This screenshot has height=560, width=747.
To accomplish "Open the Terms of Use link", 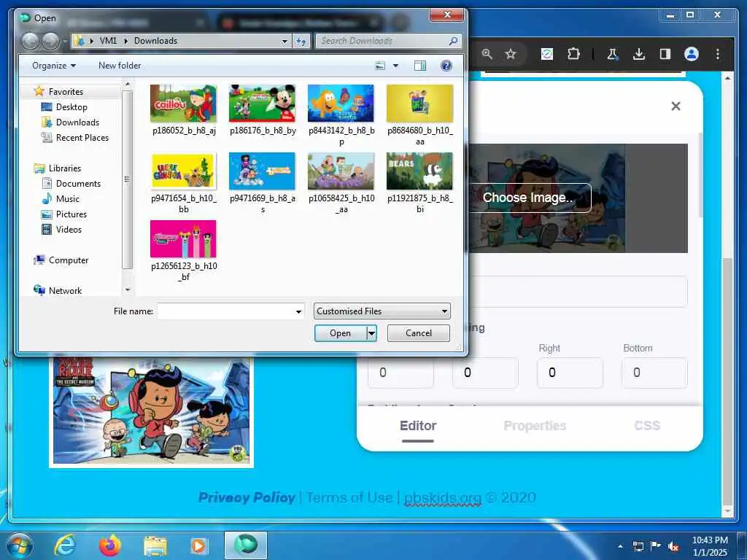I will coord(349,497).
